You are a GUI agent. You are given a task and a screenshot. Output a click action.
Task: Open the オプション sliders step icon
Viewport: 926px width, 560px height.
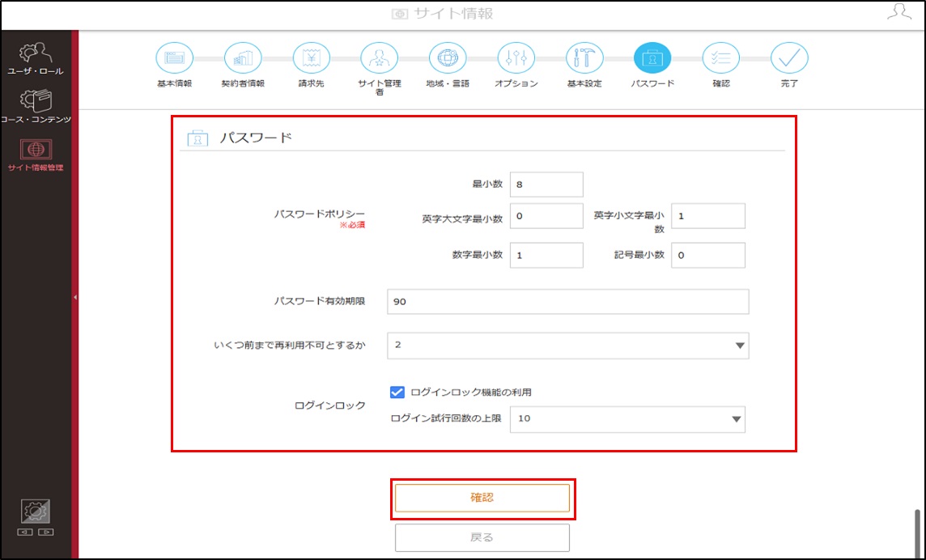pos(516,58)
